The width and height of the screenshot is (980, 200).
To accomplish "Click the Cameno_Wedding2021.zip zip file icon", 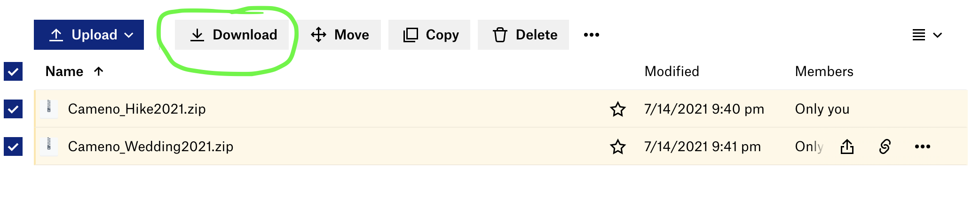I will (49, 146).
